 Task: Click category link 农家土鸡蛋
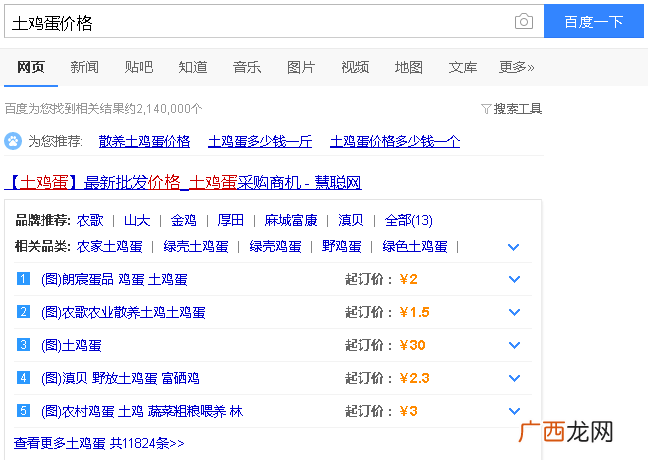[x=110, y=247]
